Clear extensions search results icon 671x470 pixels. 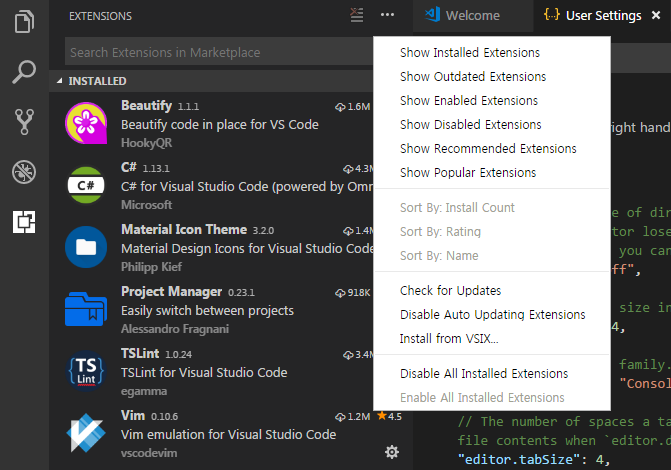point(356,15)
